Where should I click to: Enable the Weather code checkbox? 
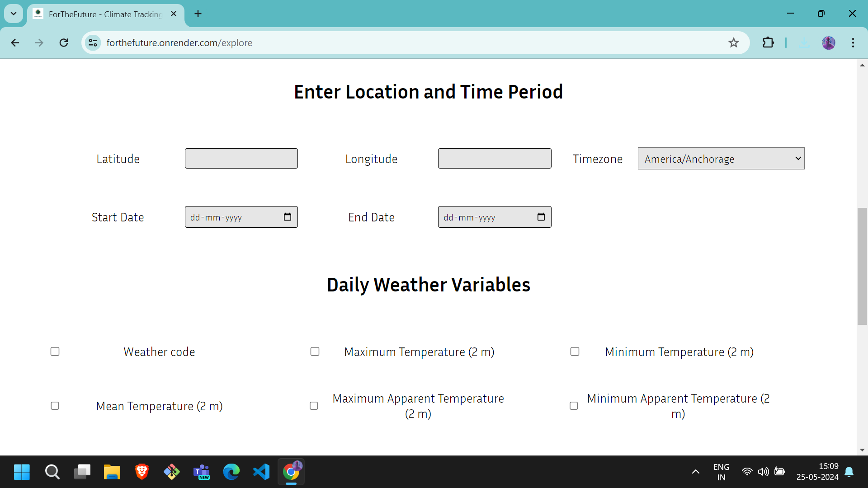tap(55, 352)
